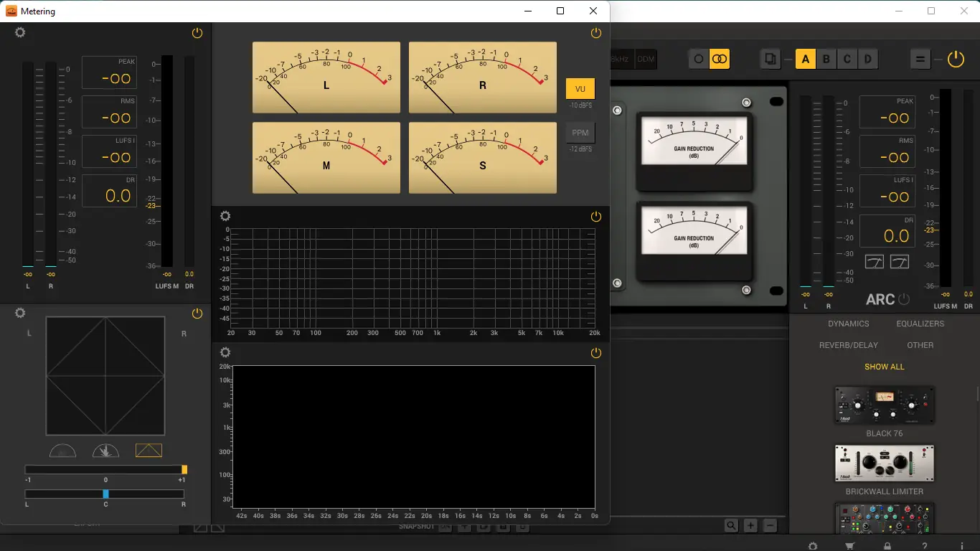Toggle the ARC power button
Viewport: 980px width, 551px height.
pyautogui.click(x=904, y=299)
